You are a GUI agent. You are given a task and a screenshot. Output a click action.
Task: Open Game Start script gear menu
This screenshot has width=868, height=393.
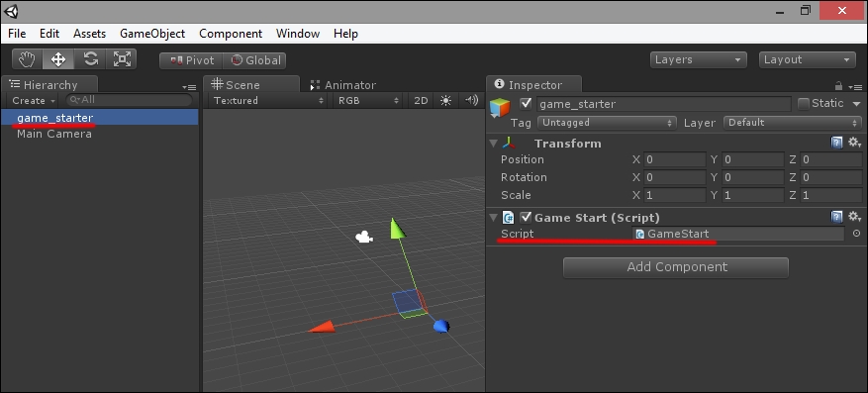(x=854, y=217)
